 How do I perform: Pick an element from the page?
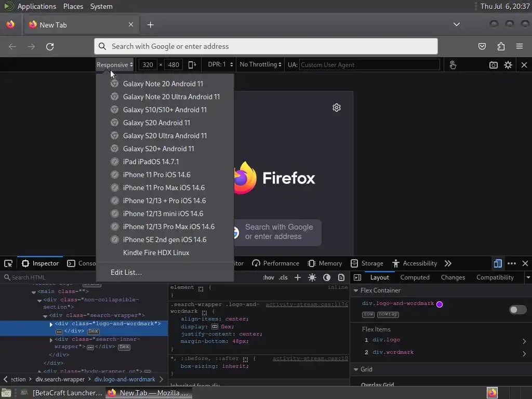point(8,263)
